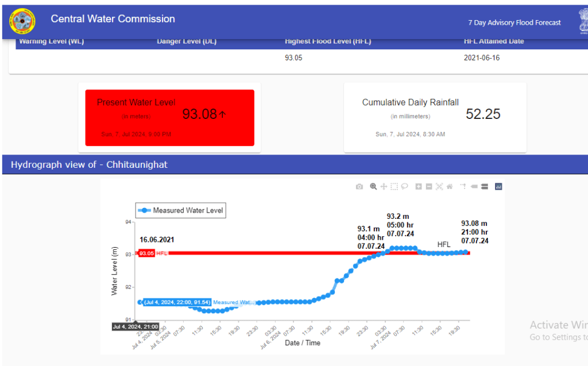Activate the Pan tool in chart toolbar
The image size is (588, 366).
click(384, 187)
